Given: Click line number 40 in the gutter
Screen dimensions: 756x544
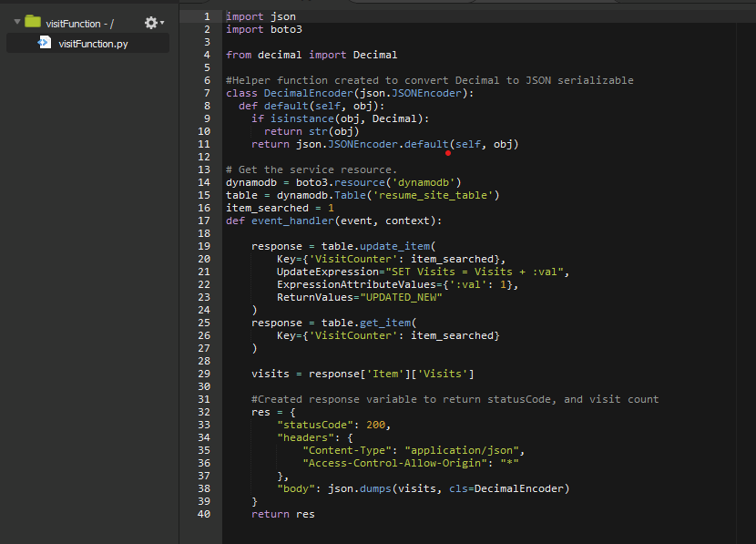Looking at the screenshot, I should [x=204, y=514].
